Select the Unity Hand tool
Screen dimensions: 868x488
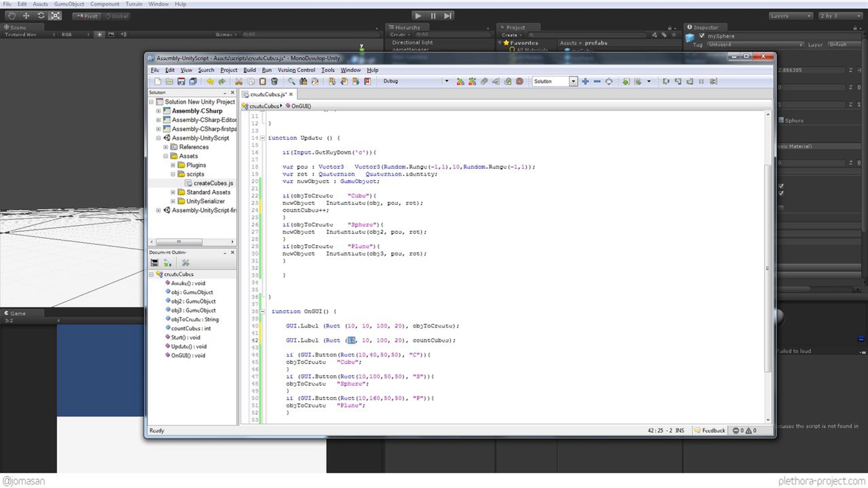[x=12, y=16]
